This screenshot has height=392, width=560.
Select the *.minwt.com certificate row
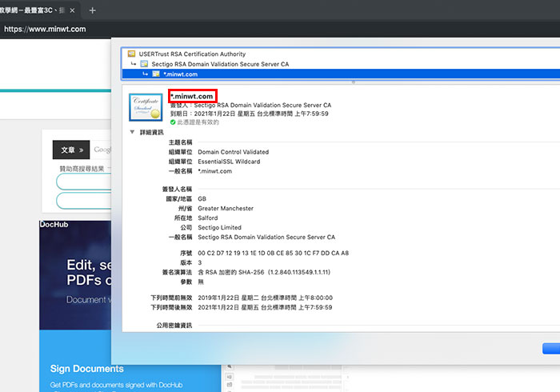341,74
